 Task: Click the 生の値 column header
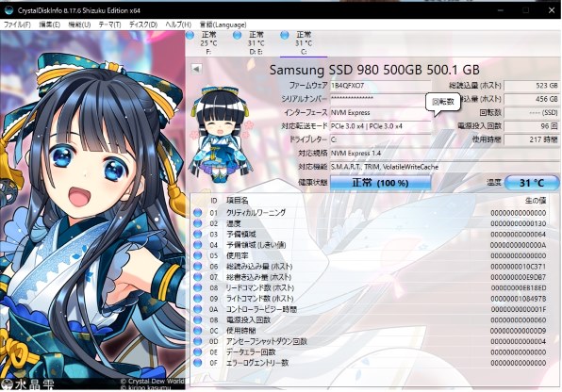pos(536,201)
